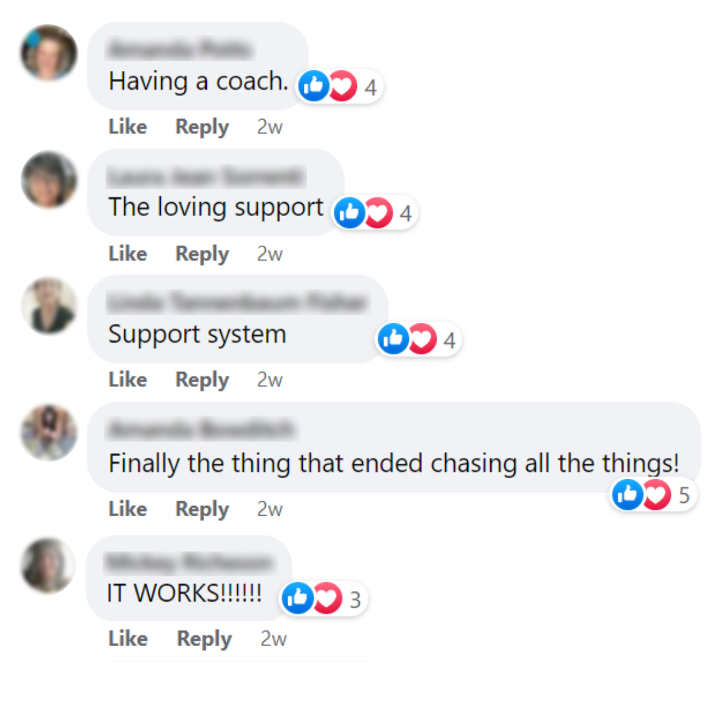The image size is (728, 728).
Task: Click heart reaction on "IT WORKS!!!!!!" comment
Action: coord(328,598)
